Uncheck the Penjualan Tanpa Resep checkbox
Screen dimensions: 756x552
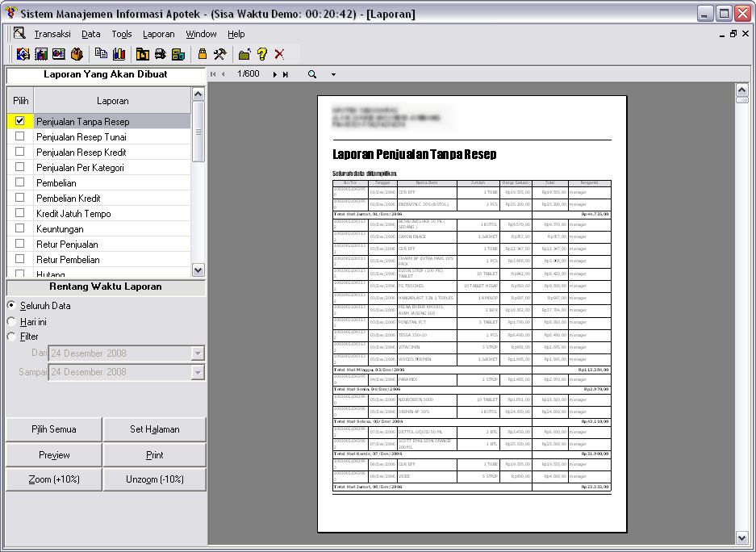point(20,121)
